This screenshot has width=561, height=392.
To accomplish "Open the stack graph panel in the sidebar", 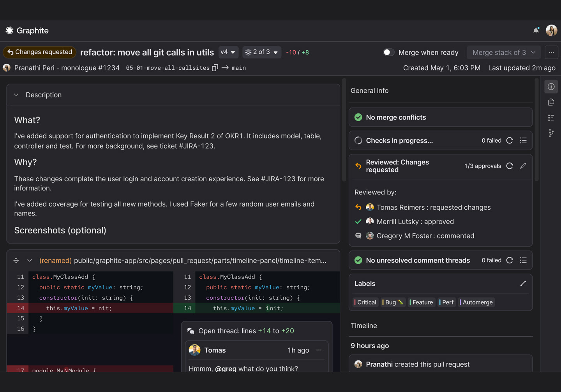I will point(551,133).
